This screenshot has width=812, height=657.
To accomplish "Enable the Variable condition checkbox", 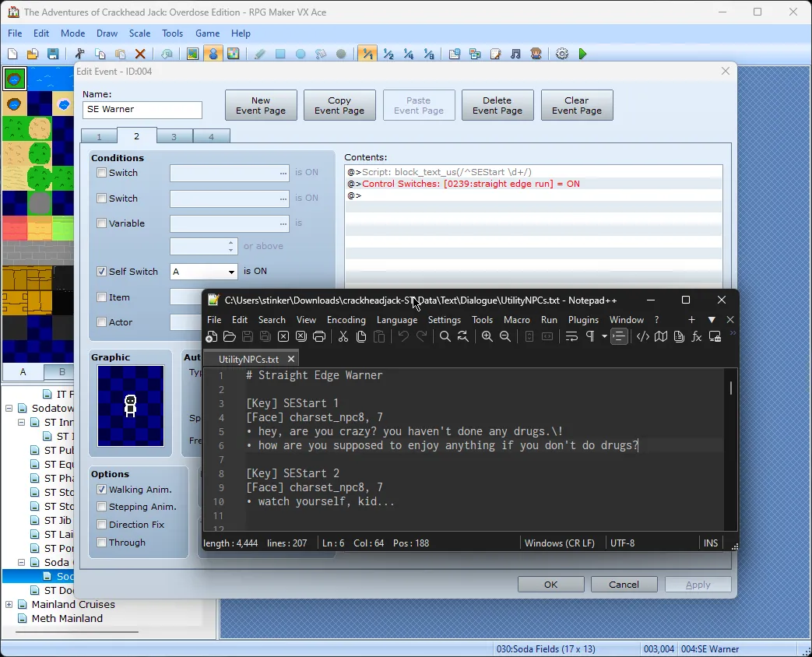I will 101,223.
